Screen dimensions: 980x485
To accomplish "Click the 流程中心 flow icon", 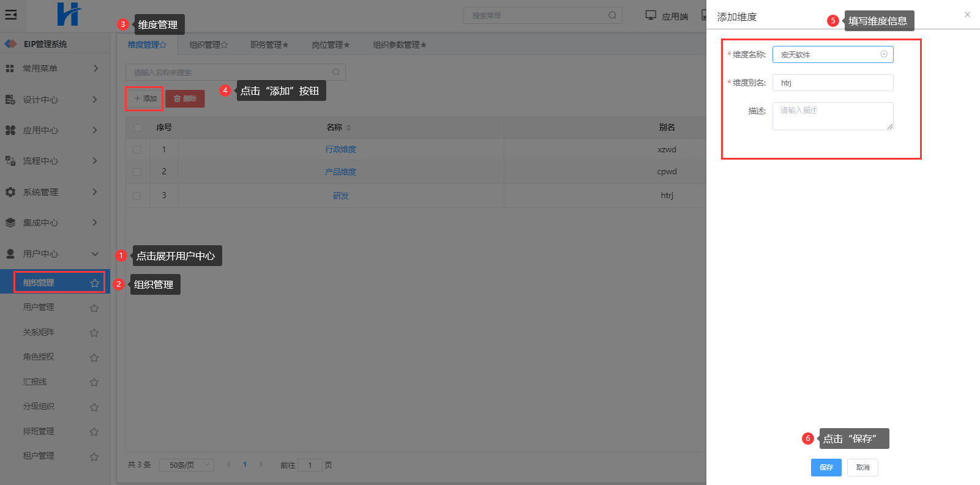I will click(10, 161).
